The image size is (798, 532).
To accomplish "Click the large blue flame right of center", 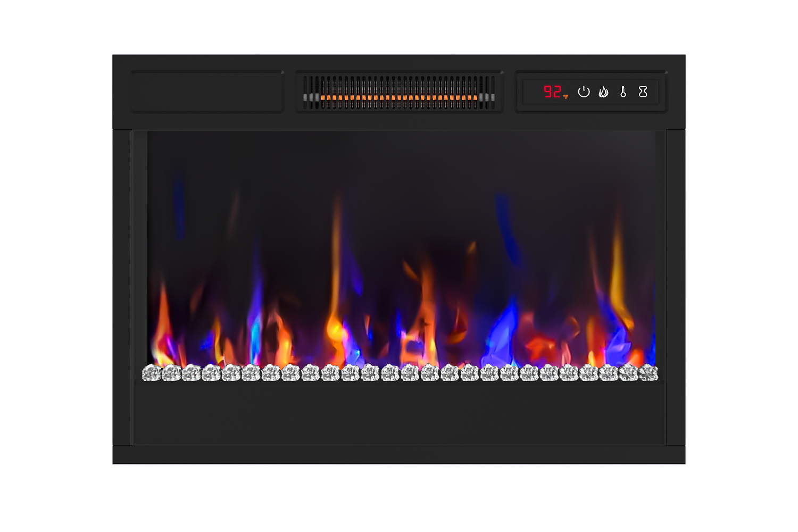I will click(503, 330).
